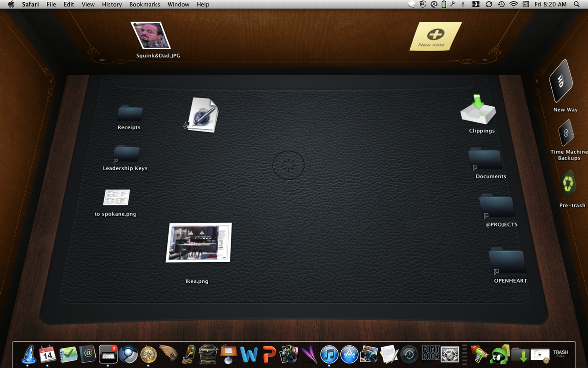The width and height of the screenshot is (588, 368).
Task: Launch the ray gun app in Dock
Action: [x=479, y=354]
